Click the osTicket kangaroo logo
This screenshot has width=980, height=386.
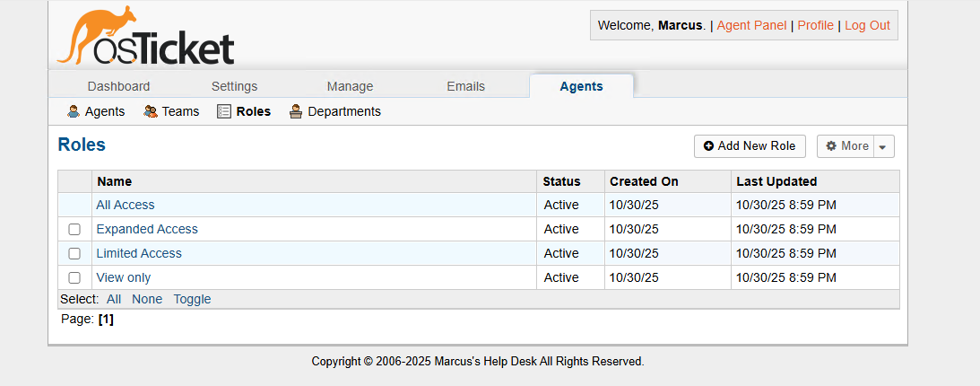145,38
